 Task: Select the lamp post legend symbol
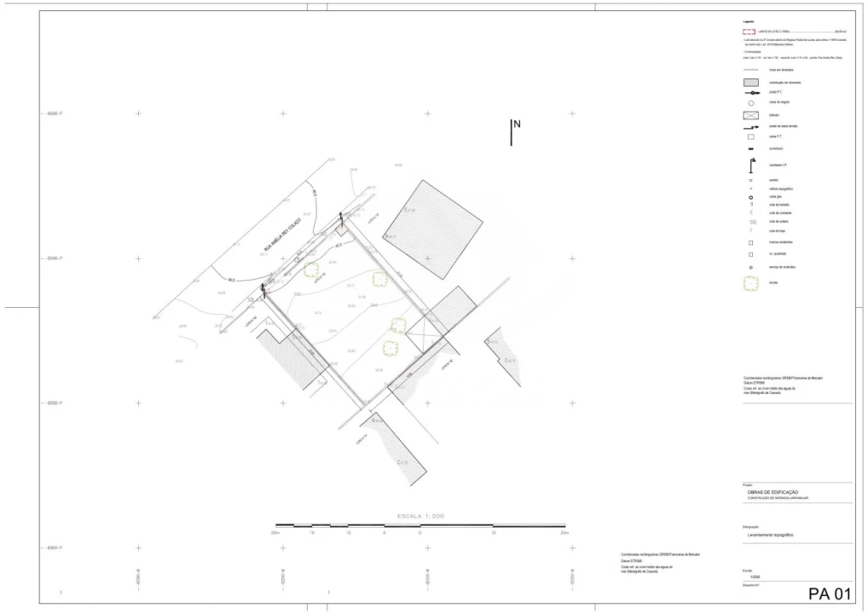pos(751,165)
